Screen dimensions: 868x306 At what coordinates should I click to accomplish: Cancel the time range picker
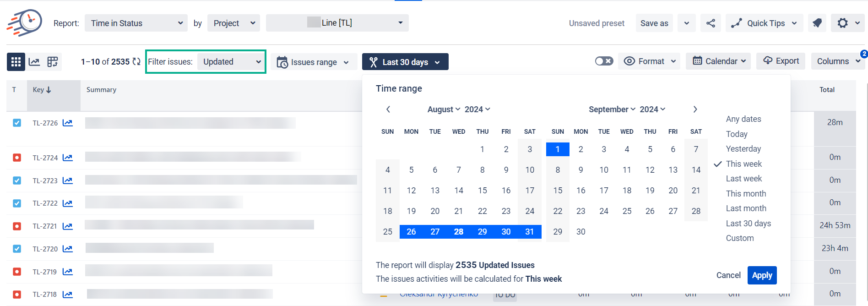(728, 275)
